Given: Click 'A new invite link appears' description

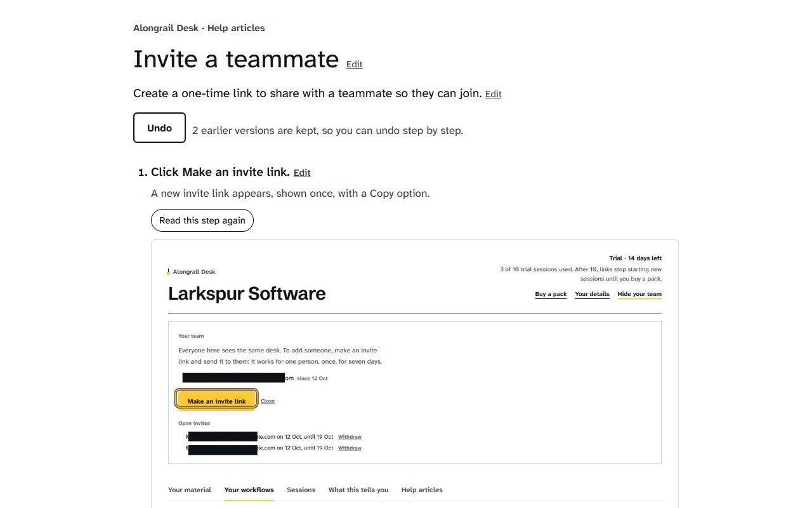Looking at the screenshot, I should click(x=290, y=193).
